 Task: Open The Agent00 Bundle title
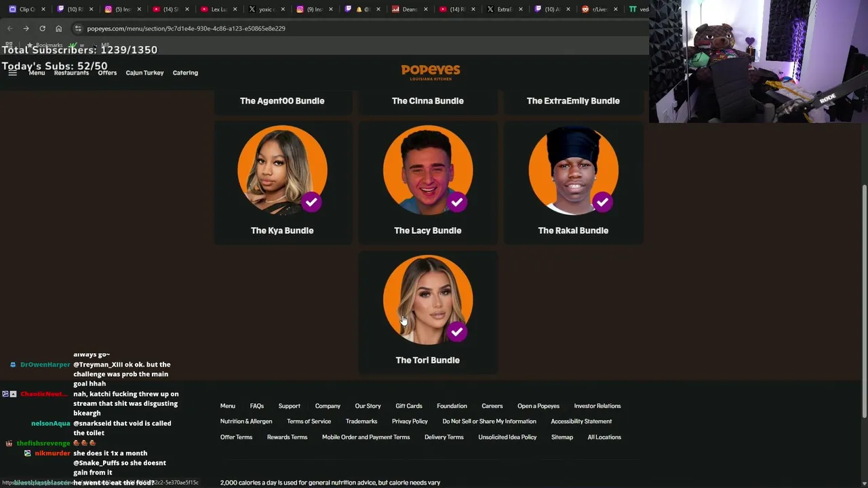pyautogui.click(x=282, y=100)
